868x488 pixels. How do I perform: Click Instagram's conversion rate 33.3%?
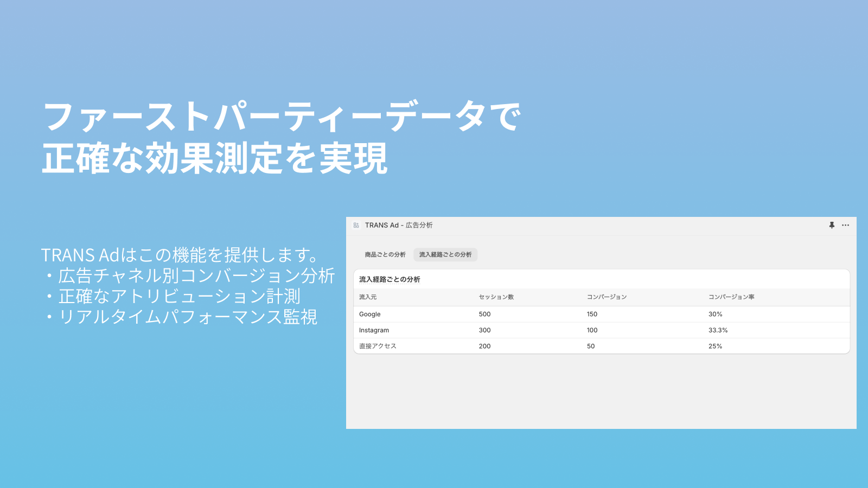pyautogui.click(x=718, y=330)
